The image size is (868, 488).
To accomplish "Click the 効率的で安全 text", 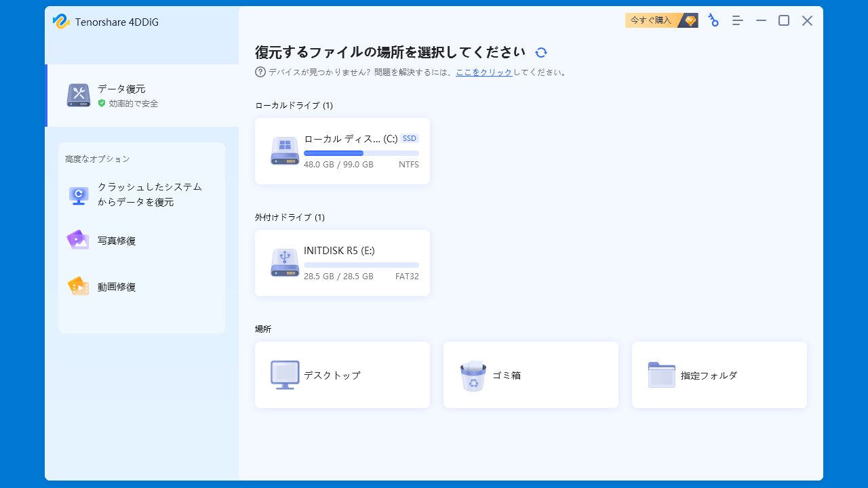I will click(134, 104).
